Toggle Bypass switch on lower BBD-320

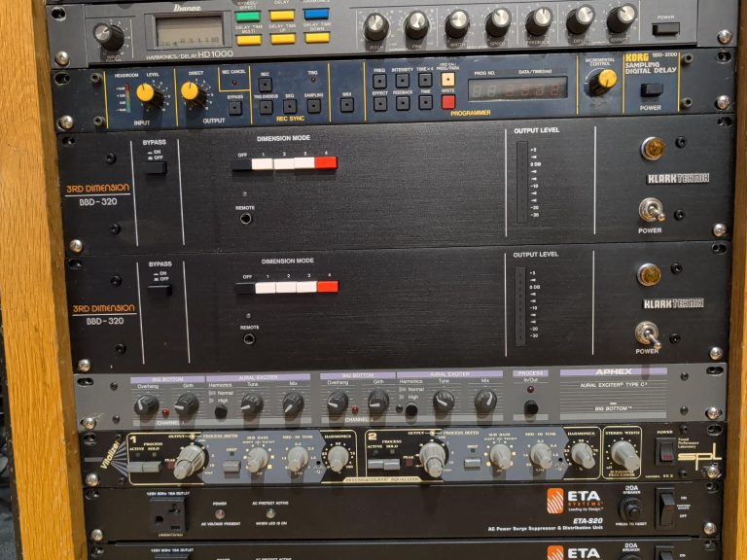pyautogui.click(x=160, y=290)
